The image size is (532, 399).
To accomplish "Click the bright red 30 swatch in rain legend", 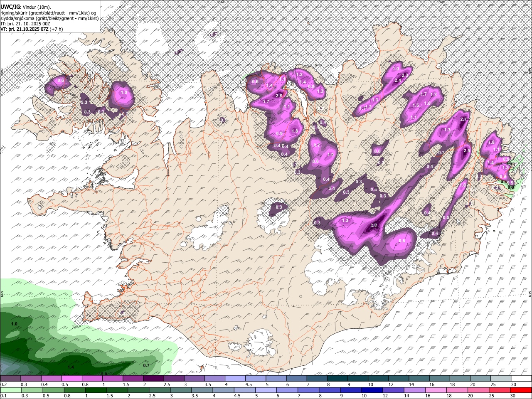I will click(521, 390).
